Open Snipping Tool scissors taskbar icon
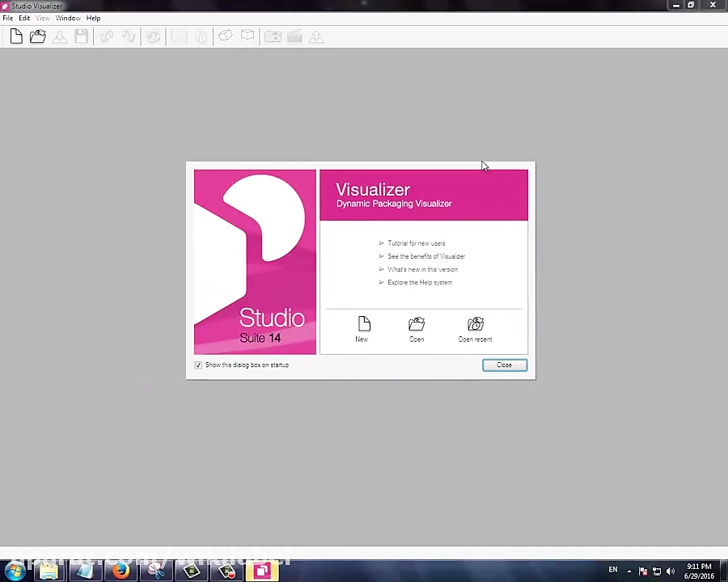Screen dimensions: 728x582 click(156, 571)
